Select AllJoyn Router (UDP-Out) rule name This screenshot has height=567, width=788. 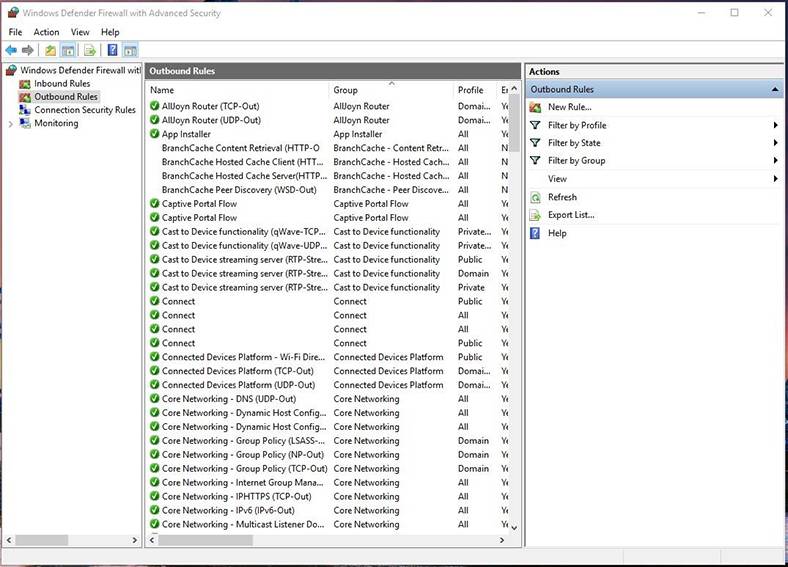(211, 120)
